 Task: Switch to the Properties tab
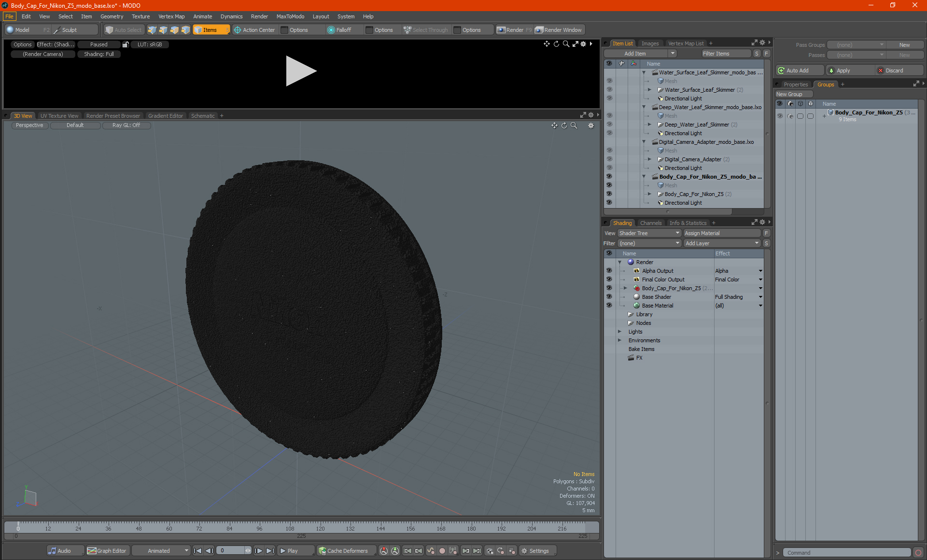pos(796,84)
